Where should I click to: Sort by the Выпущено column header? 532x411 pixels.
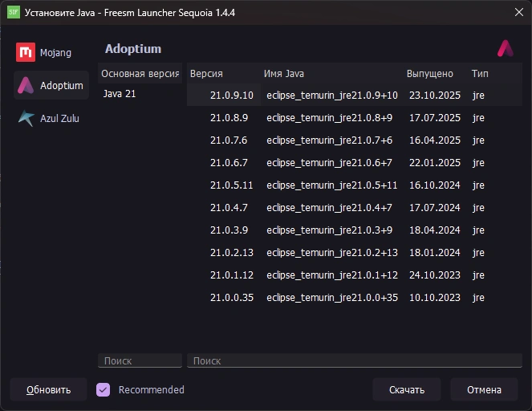click(436, 73)
